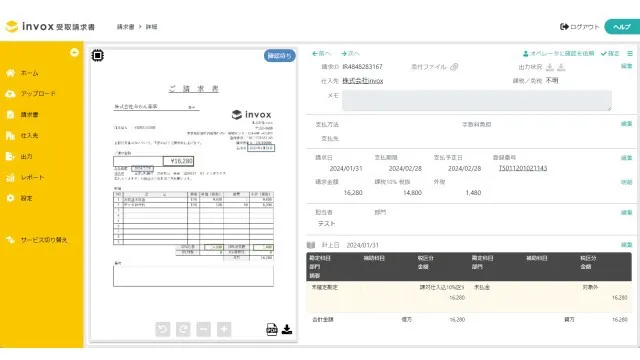Screen dimensions: 640x360
Task: Click the 担当者 value テスト
Action: [327, 224]
